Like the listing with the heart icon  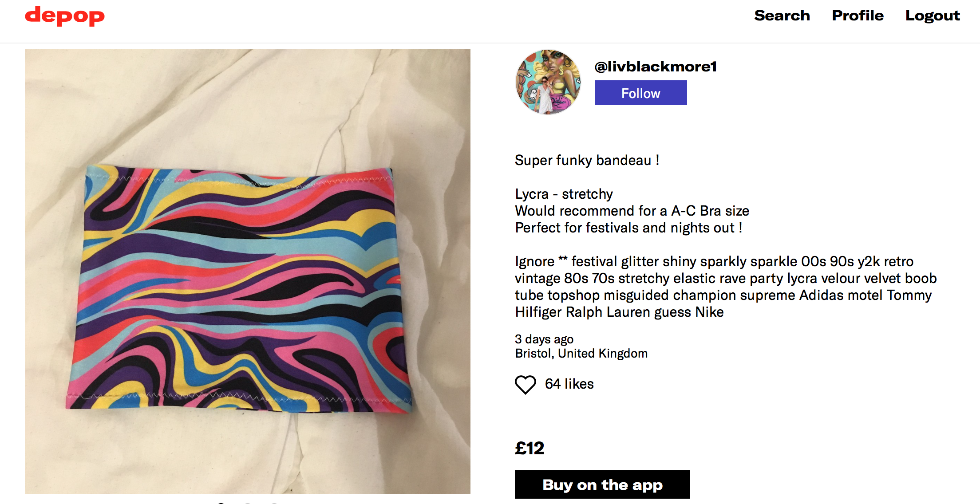click(526, 384)
